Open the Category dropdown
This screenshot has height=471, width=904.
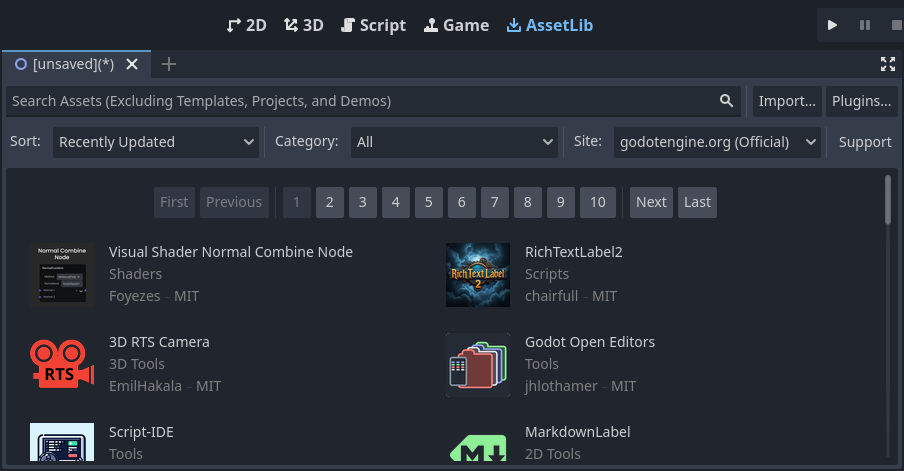click(x=453, y=142)
